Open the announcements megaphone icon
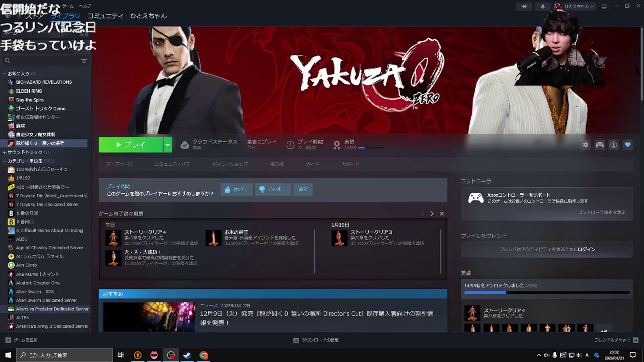 pyautogui.click(x=524, y=6)
